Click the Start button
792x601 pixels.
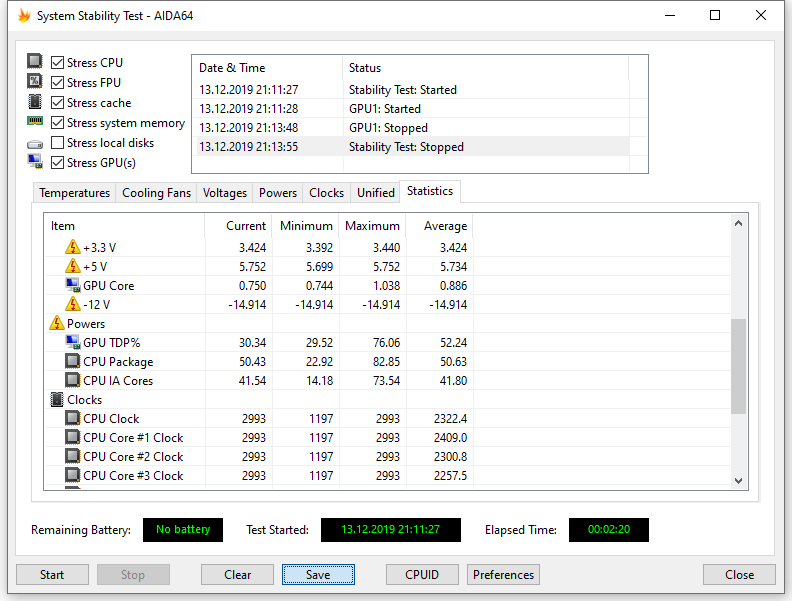point(52,575)
